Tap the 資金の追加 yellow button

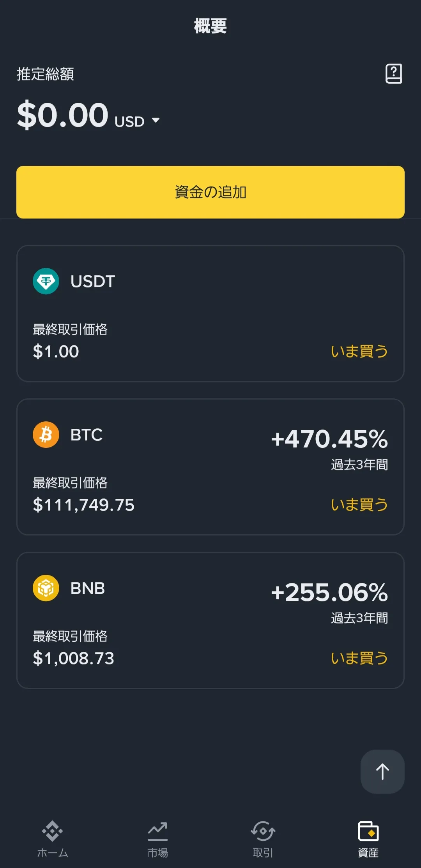[x=210, y=192]
